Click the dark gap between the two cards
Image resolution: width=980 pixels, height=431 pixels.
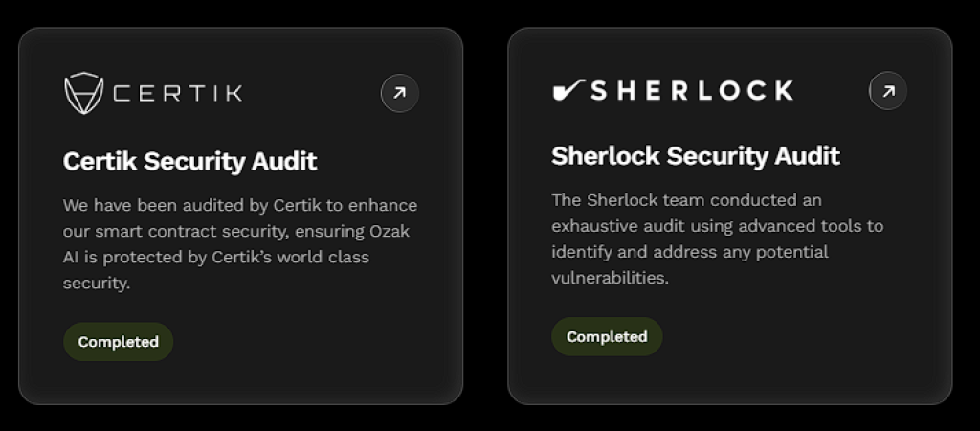pyautogui.click(x=485, y=215)
